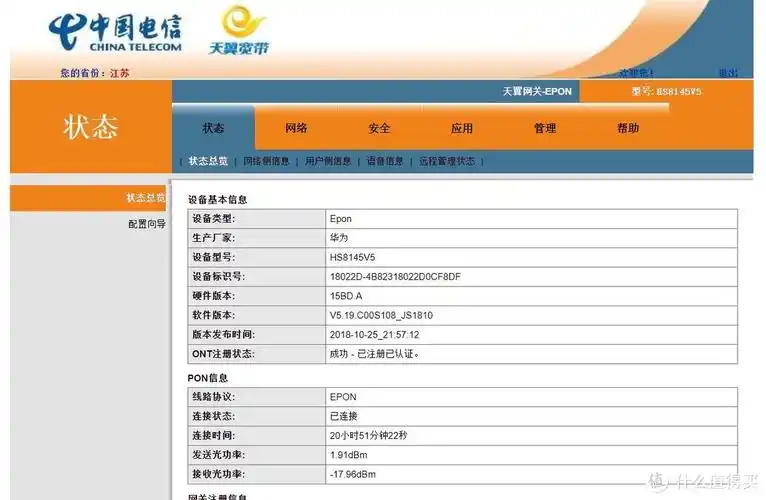Click ONT status 成功 - 已注册已认证
Viewport: 766px width, 500px height.
(x=374, y=354)
